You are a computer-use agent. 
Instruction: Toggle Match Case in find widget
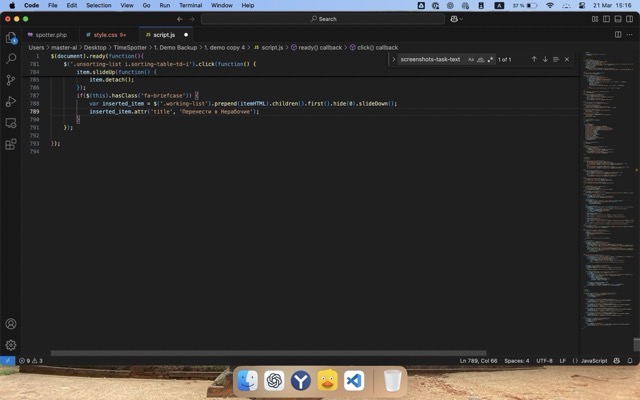471,59
